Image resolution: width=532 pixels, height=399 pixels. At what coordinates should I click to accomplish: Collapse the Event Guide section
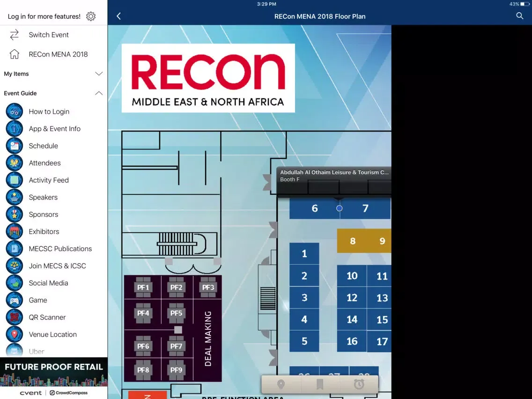(x=53, y=93)
